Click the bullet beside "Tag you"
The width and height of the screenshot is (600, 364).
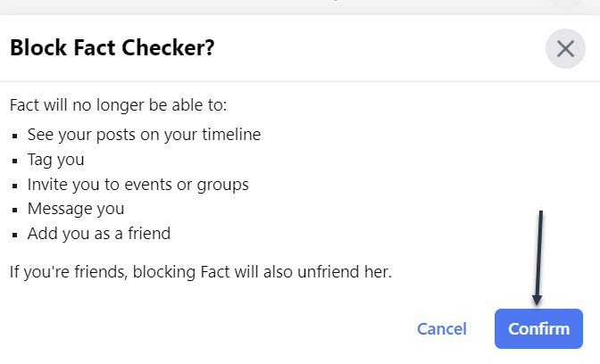coord(15,161)
